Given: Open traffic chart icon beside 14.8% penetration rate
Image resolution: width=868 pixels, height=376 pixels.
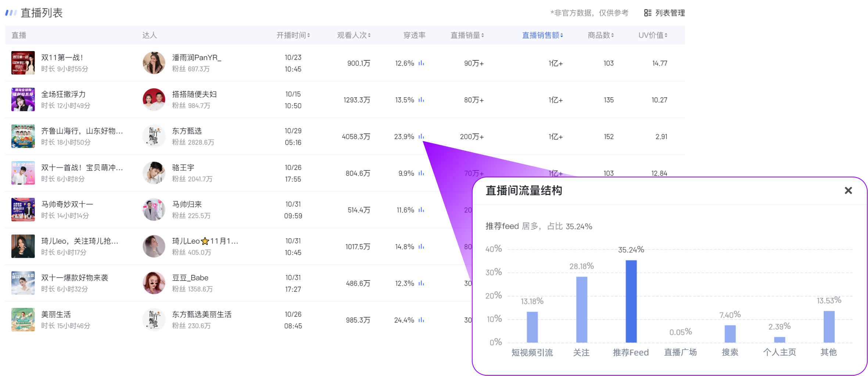Looking at the screenshot, I should (x=421, y=247).
